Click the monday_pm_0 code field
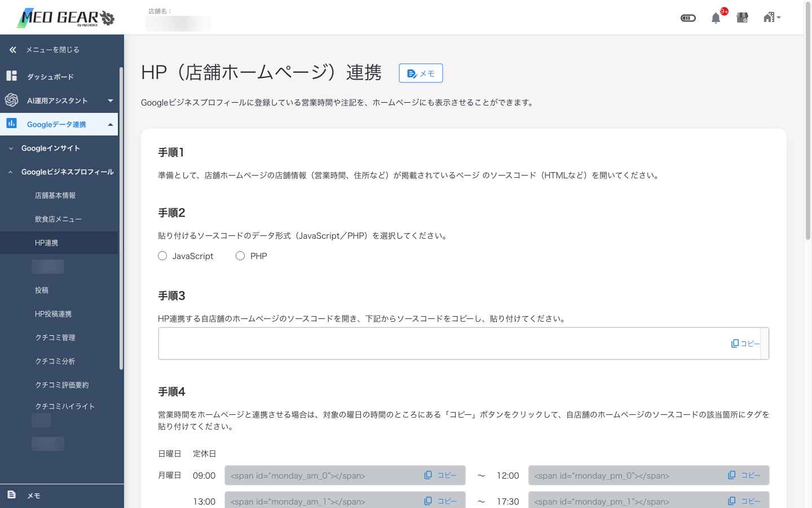Image resolution: width=812 pixels, height=508 pixels. pyautogui.click(x=648, y=475)
